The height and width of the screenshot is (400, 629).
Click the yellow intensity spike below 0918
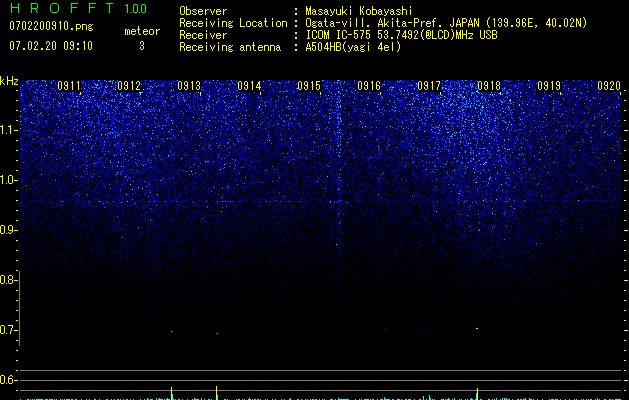[x=477, y=394]
